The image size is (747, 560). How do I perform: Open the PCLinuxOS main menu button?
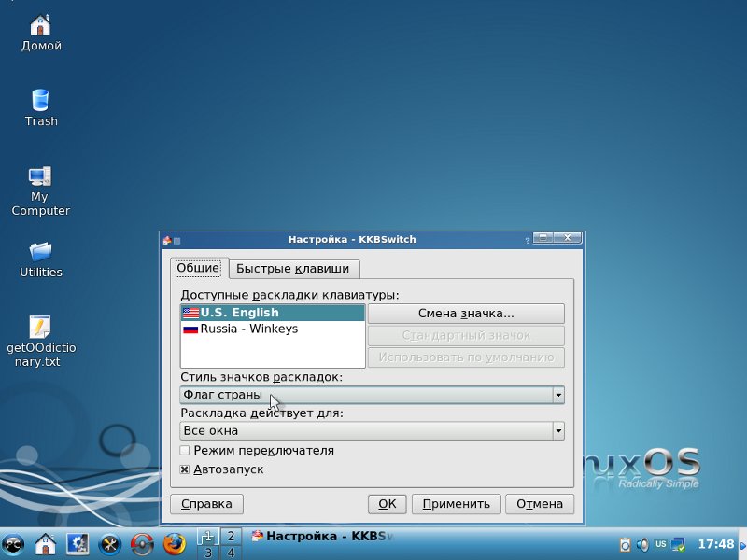(13, 543)
